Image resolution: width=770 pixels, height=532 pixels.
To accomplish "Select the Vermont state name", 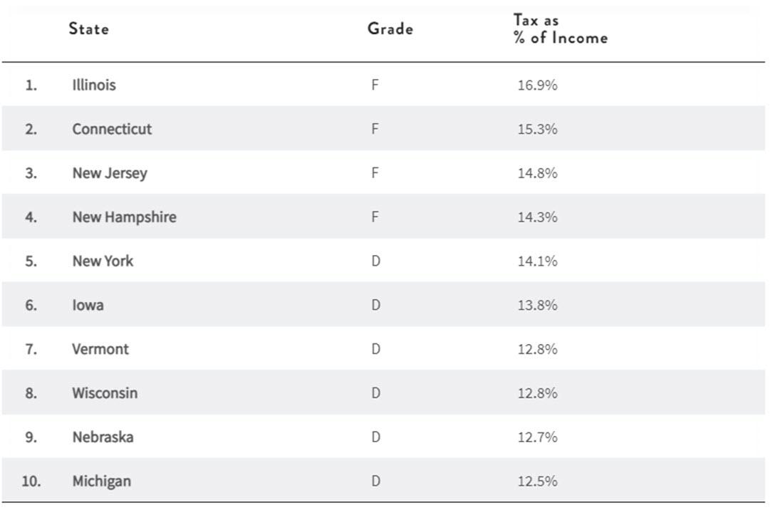I will point(100,349).
